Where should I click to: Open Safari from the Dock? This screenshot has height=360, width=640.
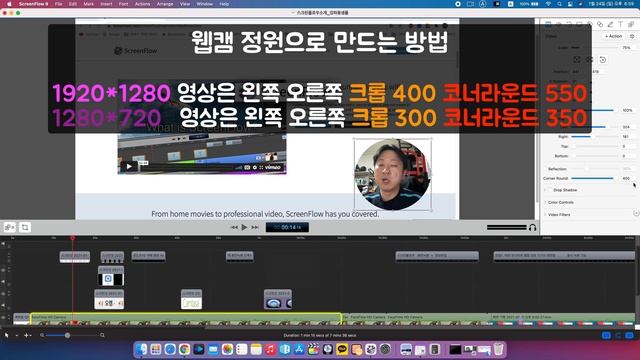(x=170, y=349)
